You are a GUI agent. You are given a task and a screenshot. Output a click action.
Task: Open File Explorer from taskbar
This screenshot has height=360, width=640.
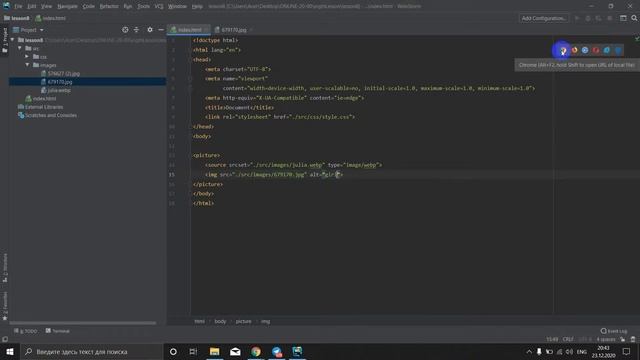point(214,351)
